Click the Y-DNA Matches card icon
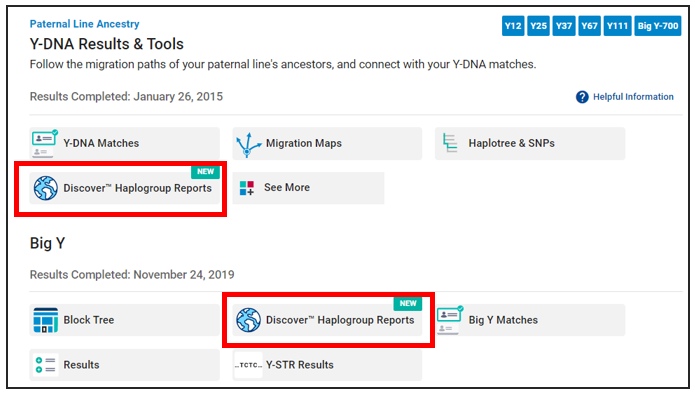 44,144
